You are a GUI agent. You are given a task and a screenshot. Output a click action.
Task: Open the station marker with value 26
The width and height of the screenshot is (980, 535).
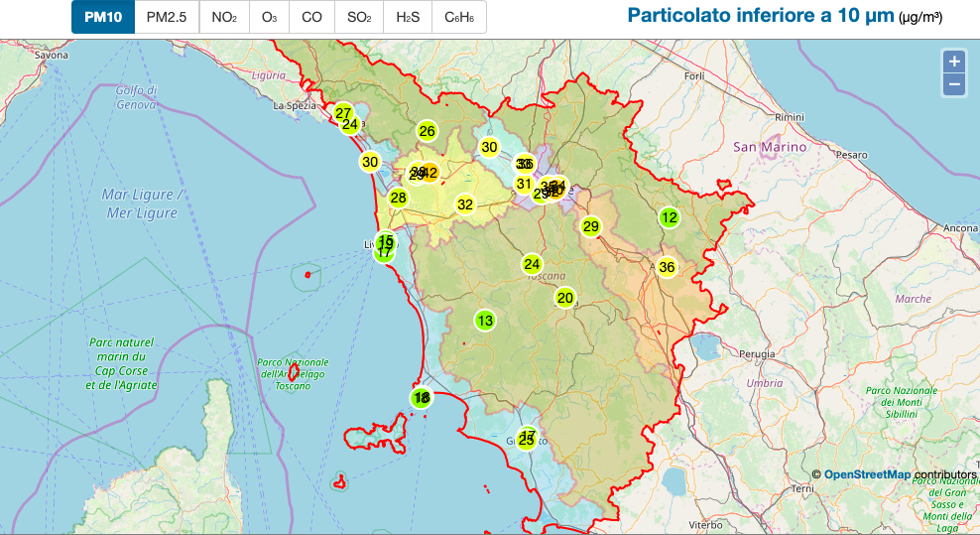pyautogui.click(x=427, y=131)
